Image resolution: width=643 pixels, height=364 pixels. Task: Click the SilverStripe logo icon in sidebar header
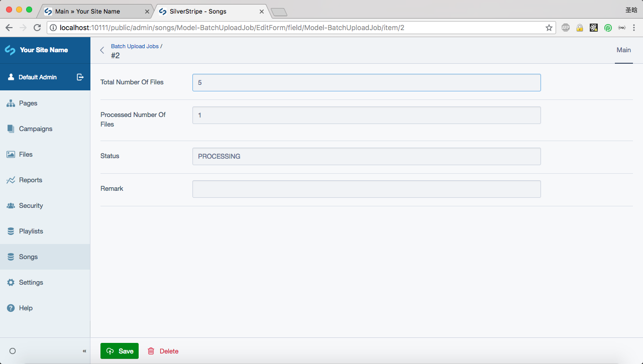(10, 50)
